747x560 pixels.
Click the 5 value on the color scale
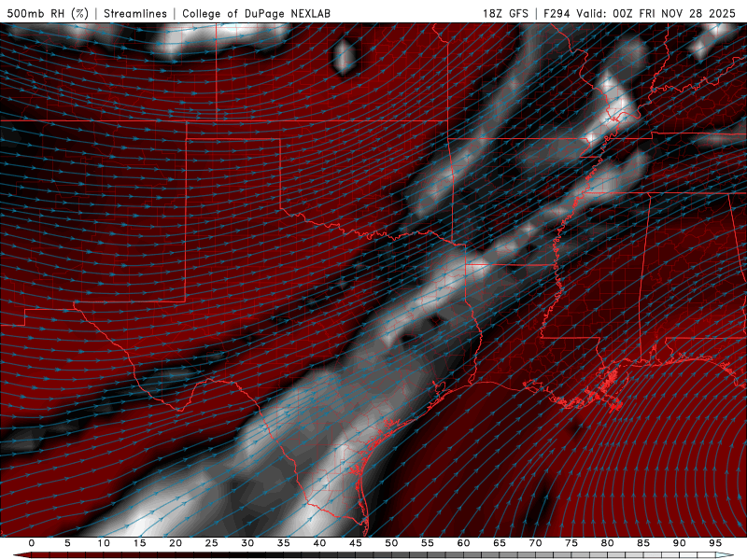click(67, 543)
